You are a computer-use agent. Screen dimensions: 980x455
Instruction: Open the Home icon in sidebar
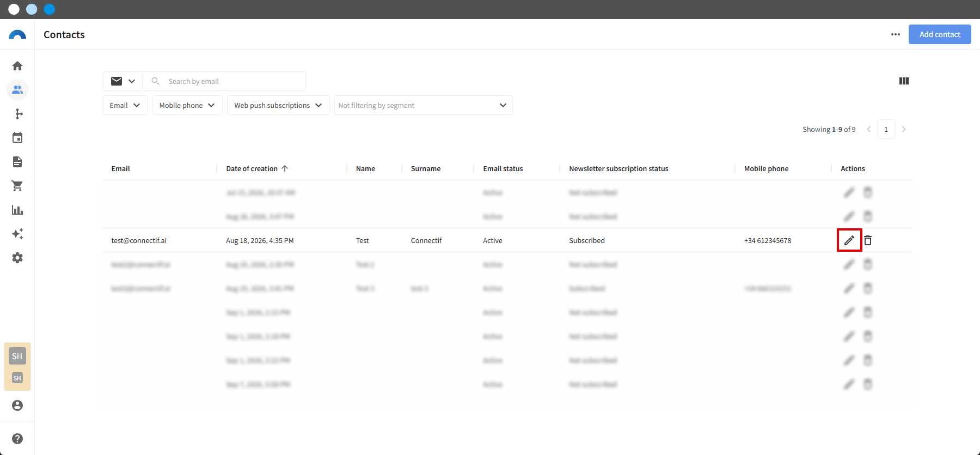pyautogui.click(x=17, y=66)
